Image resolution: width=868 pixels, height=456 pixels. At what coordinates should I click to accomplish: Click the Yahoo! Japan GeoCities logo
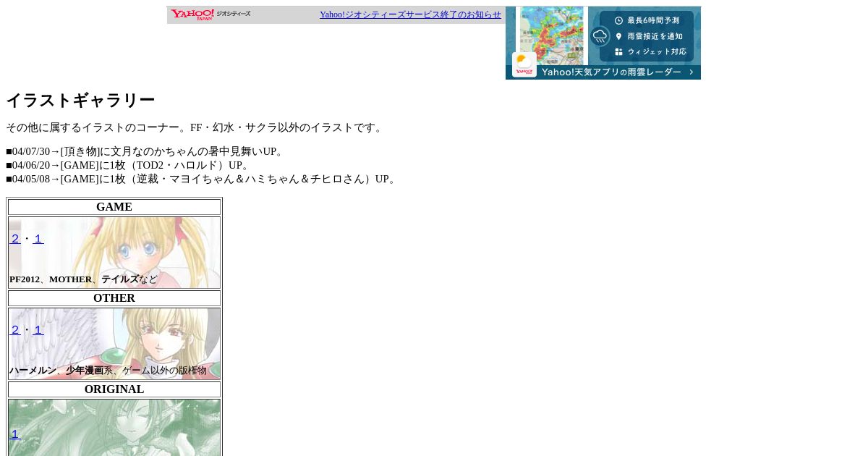pyautogui.click(x=211, y=14)
